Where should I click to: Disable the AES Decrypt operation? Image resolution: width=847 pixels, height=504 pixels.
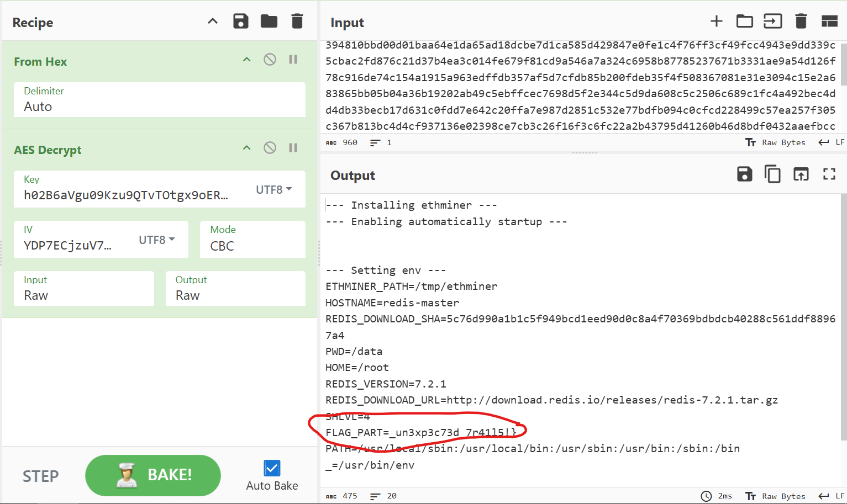[x=270, y=147]
